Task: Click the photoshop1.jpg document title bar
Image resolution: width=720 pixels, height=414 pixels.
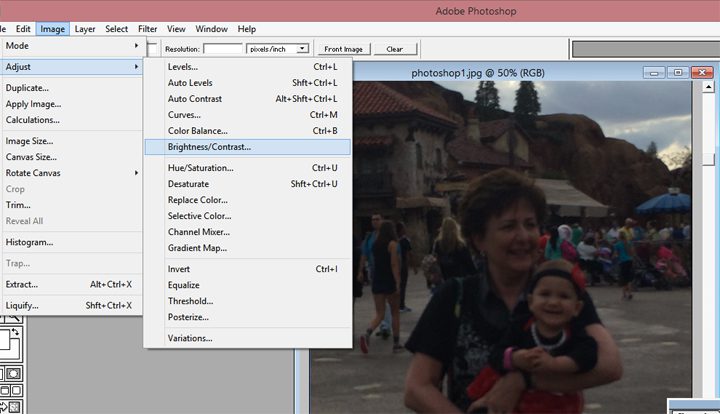Action: click(478, 73)
